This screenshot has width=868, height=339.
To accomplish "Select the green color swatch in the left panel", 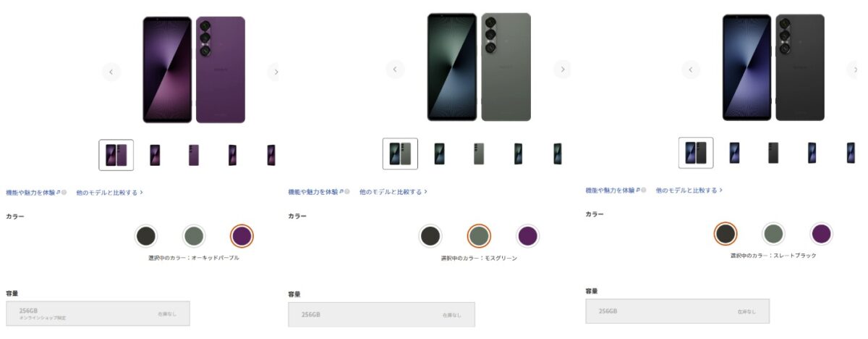I will (194, 235).
